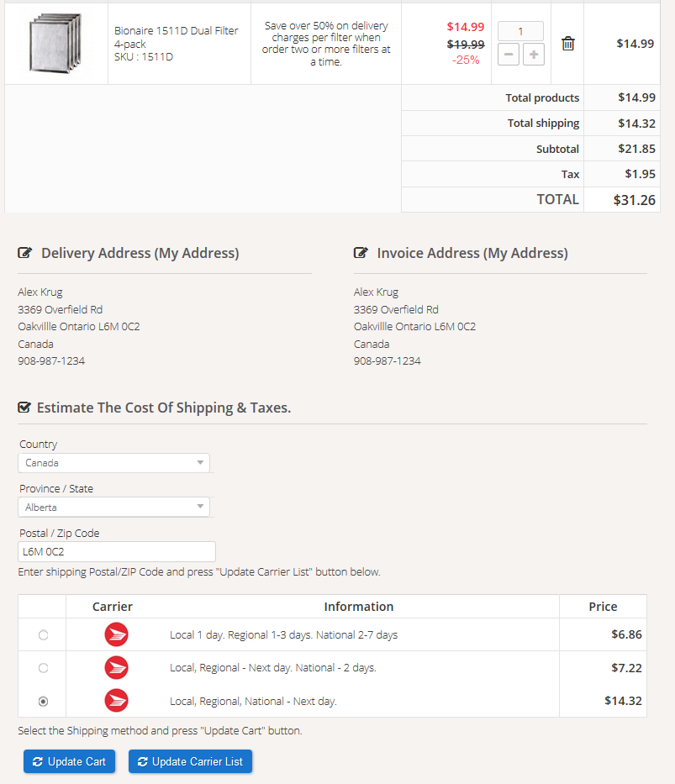Expand the Province / State dropdown
The width and height of the screenshot is (675, 784).
[113, 508]
